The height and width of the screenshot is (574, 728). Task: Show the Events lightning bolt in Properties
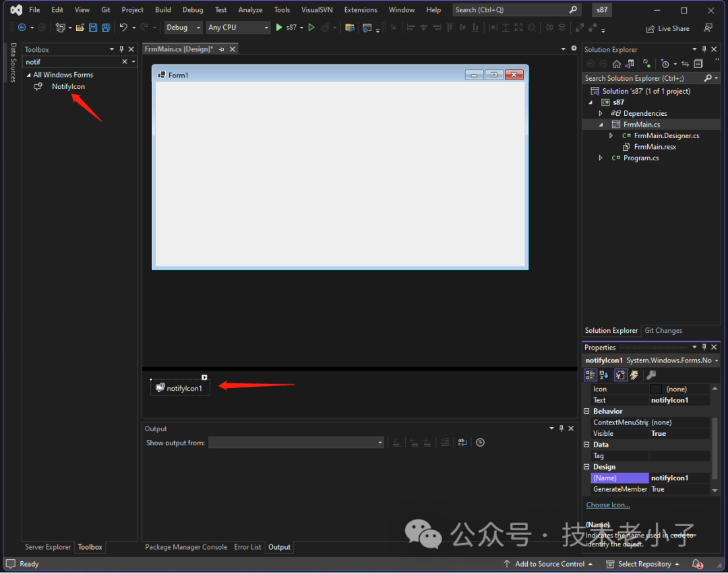pos(634,375)
